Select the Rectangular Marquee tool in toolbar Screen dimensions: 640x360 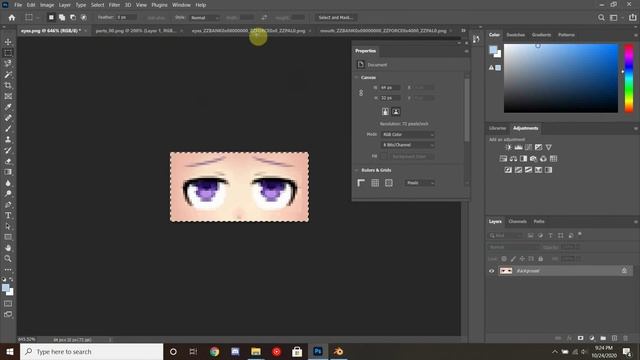coord(8,53)
